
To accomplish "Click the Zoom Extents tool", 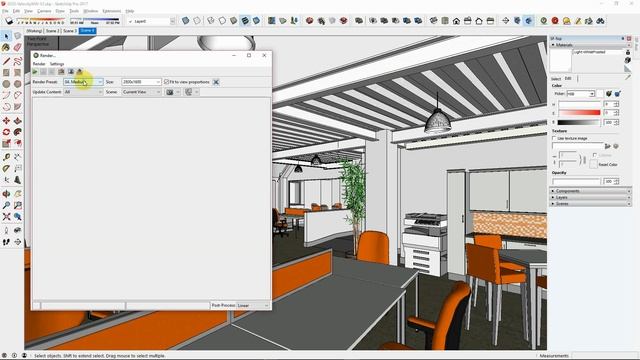I will coord(6,217).
